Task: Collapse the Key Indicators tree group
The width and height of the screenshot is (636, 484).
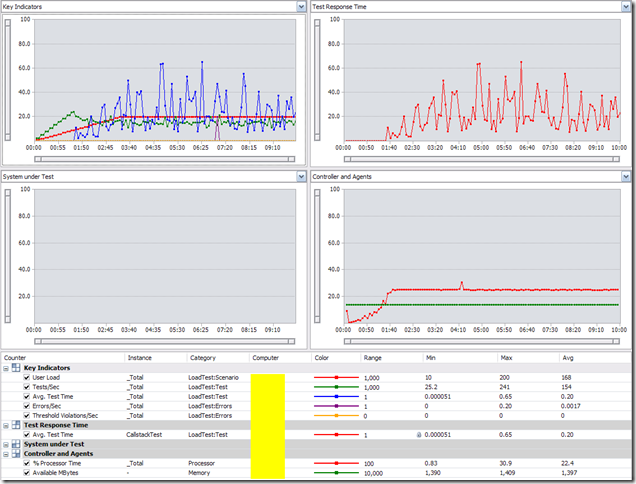Action: (6, 368)
